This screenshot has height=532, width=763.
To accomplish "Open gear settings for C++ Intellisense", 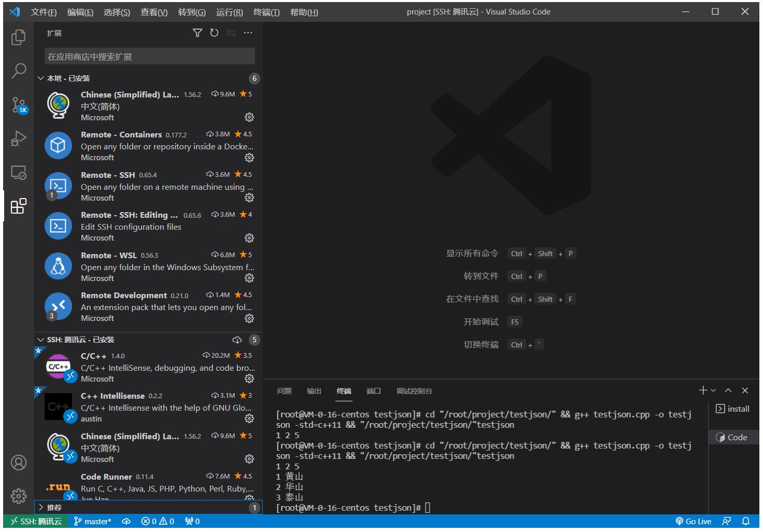I will point(249,418).
